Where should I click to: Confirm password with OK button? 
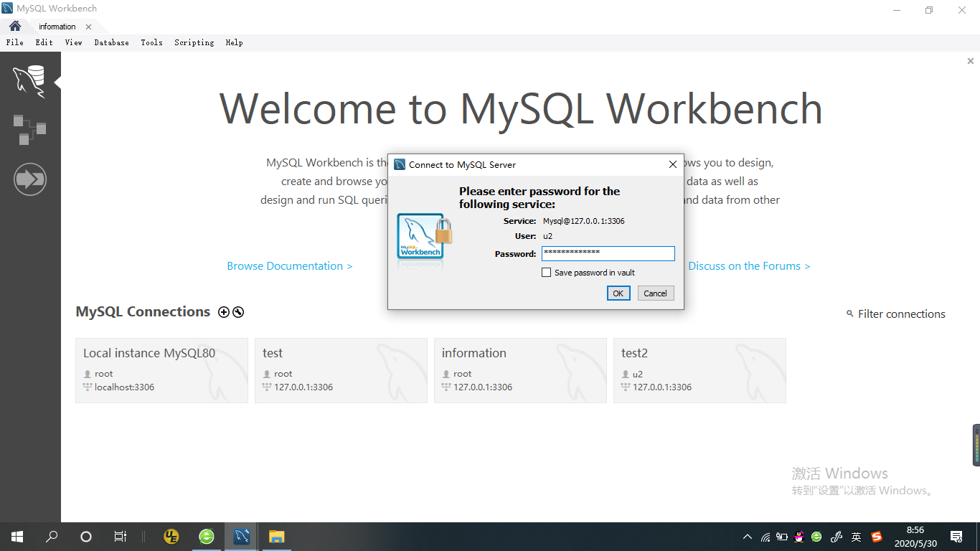[618, 293]
